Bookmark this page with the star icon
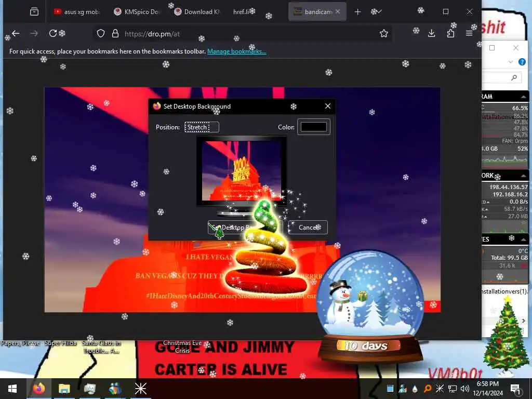 (384, 33)
